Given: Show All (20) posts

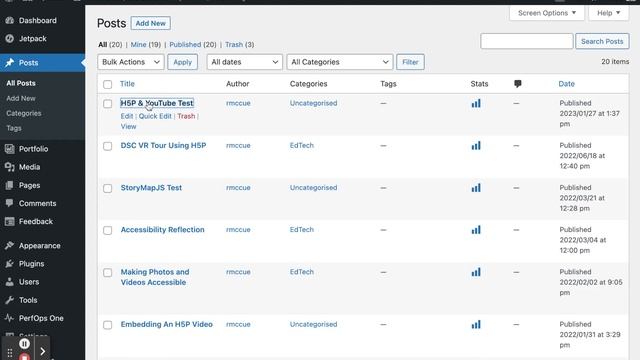Looking at the screenshot, I should coord(110,44).
